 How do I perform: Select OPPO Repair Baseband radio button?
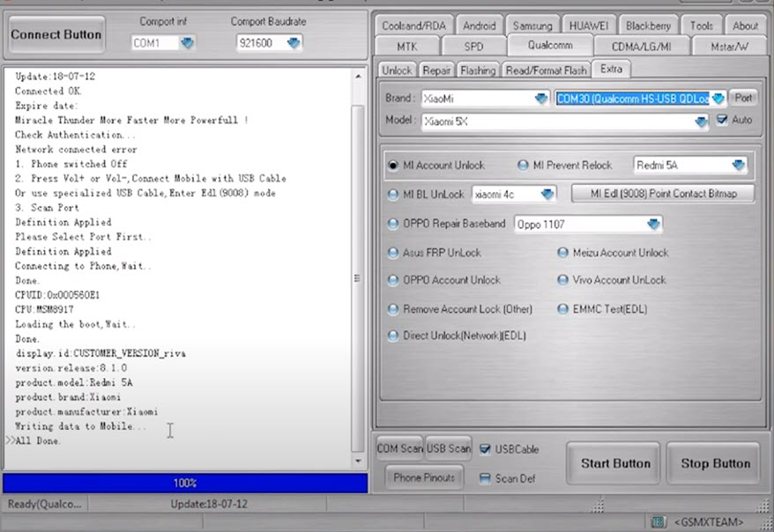point(393,224)
